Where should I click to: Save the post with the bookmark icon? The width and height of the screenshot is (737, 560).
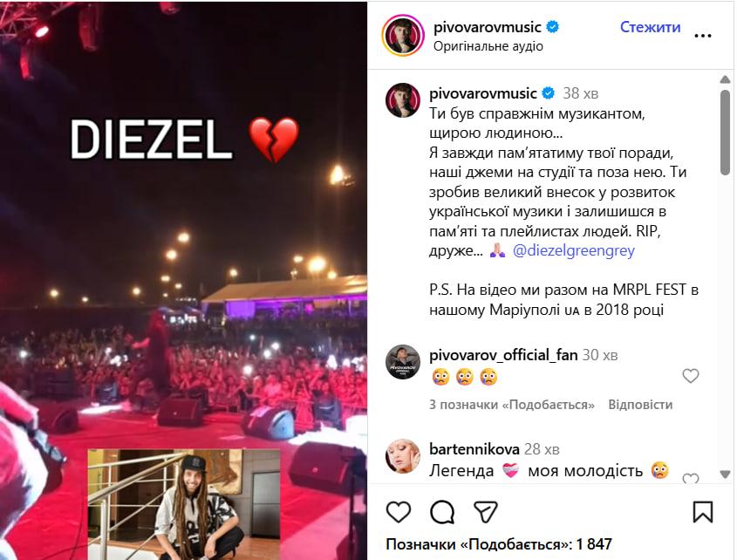(x=703, y=511)
